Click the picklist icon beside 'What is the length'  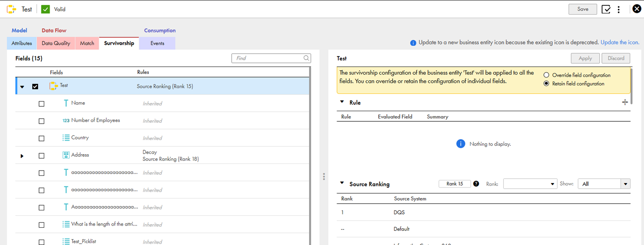pyautogui.click(x=66, y=224)
